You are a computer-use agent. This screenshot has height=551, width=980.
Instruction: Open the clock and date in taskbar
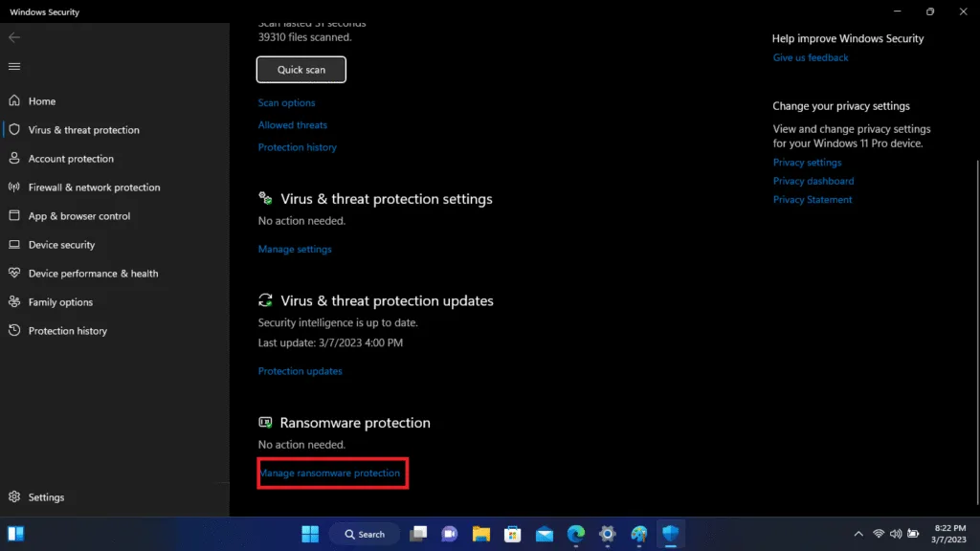click(x=948, y=534)
